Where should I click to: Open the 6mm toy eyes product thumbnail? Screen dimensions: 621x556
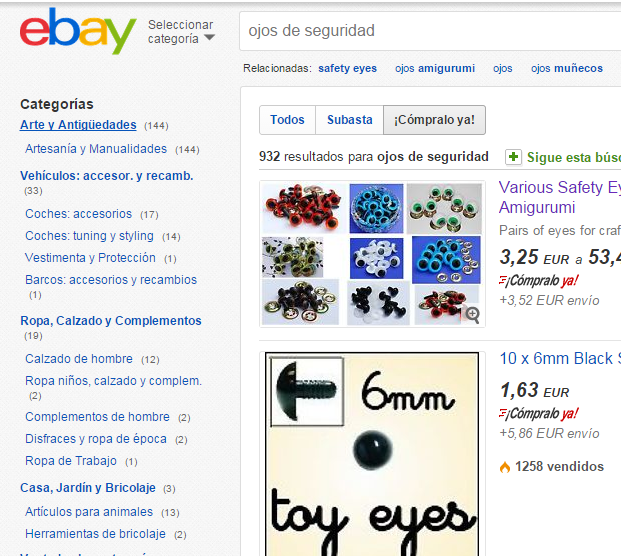[x=372, y=454]
